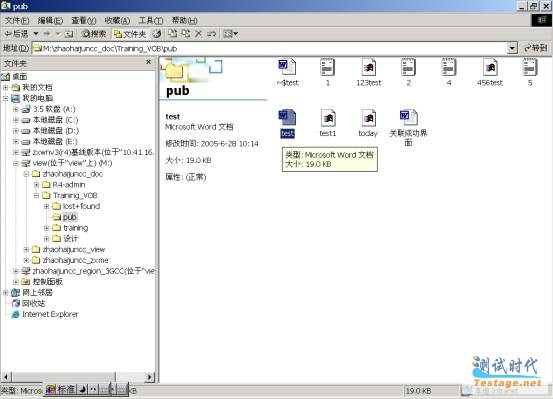Screen dimensions: 553x399
Task: Click the 后退 back button
Action: (x=17, y=34)
